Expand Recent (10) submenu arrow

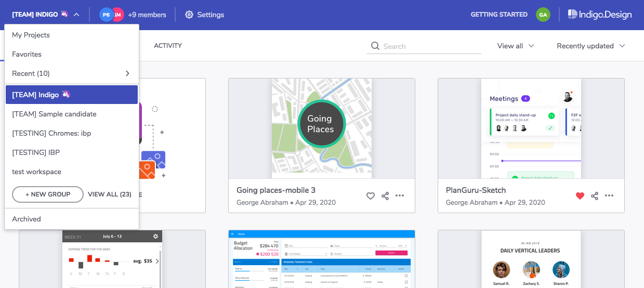127,73
